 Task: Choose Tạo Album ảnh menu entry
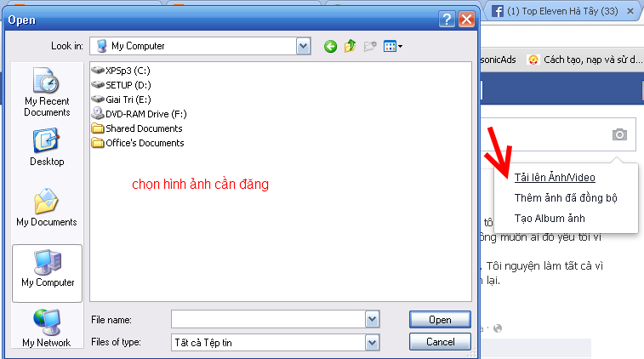(x=550, y=218)
